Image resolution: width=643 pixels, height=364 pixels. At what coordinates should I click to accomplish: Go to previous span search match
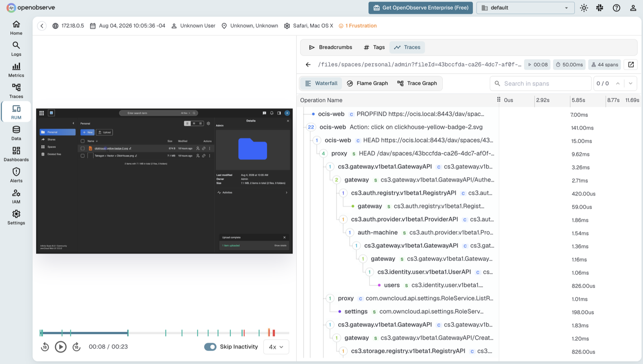[x=618, y=84]
